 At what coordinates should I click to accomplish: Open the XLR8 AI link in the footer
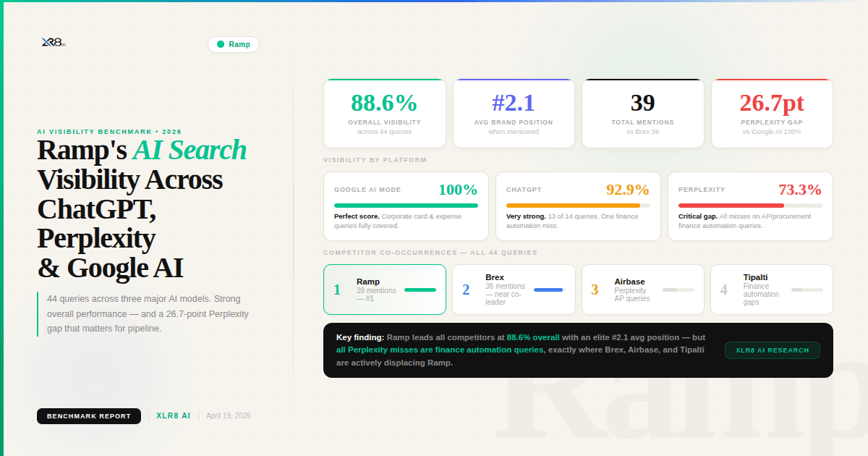pos(173,415)
